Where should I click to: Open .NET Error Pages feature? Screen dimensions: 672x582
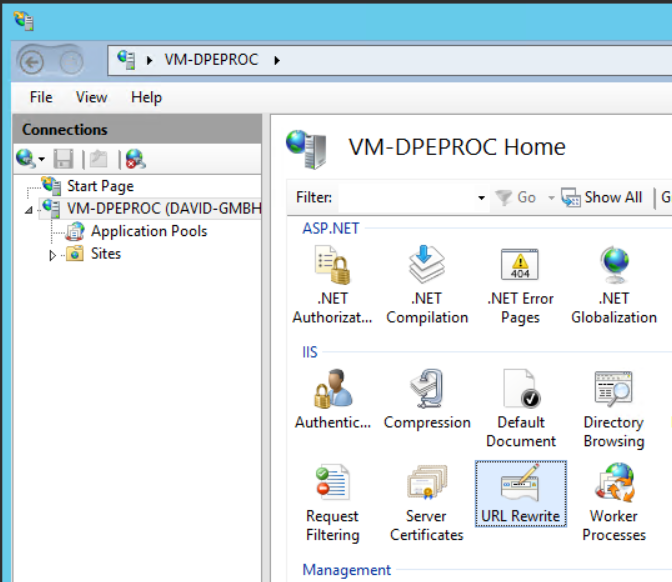click(520, 285)
